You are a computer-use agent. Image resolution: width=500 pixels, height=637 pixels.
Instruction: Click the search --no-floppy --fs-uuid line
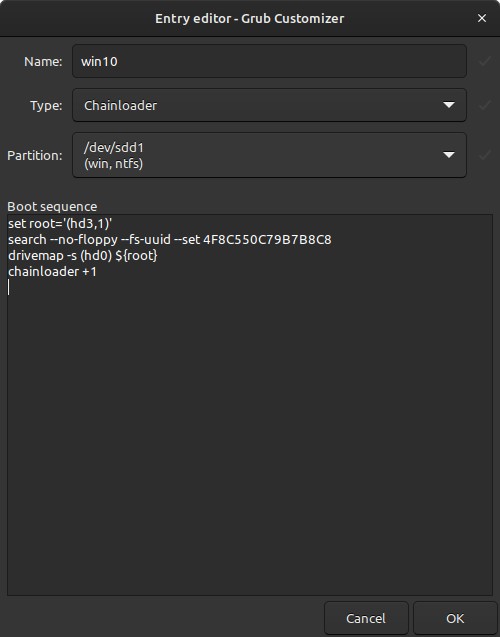170,240
